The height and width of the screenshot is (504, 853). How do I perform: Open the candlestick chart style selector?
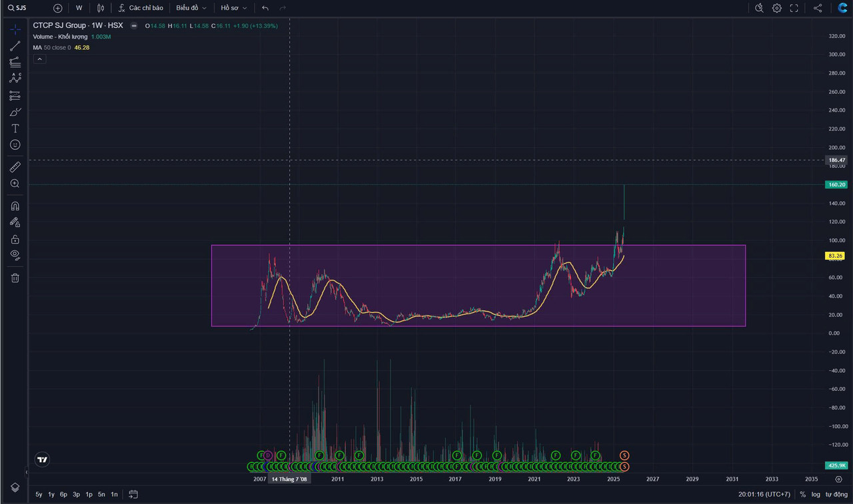[x=101, y=8]
